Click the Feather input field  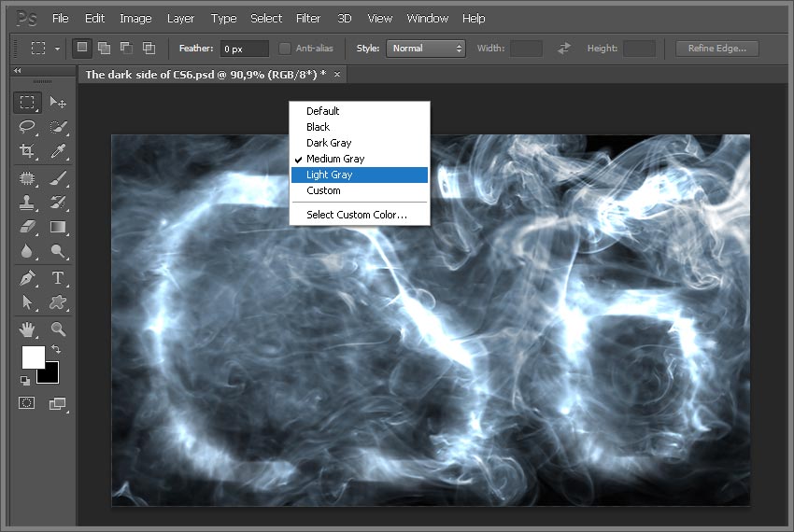tap(245, 49)
